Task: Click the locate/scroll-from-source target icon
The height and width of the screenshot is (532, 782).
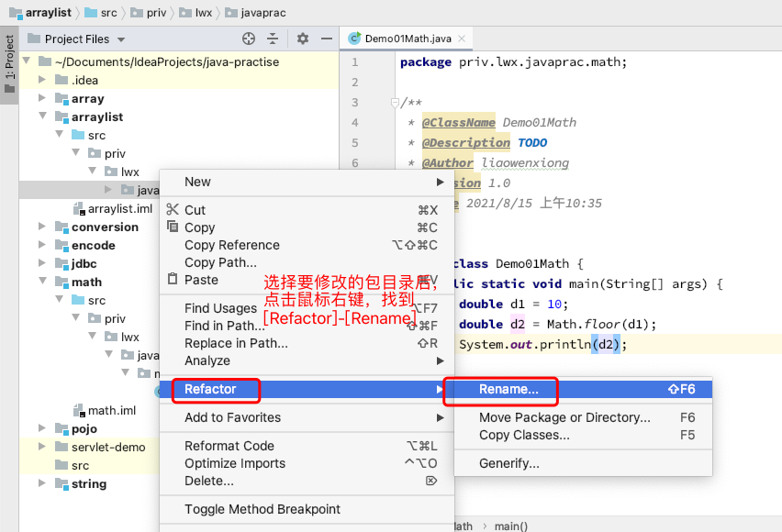Action: 249,39
